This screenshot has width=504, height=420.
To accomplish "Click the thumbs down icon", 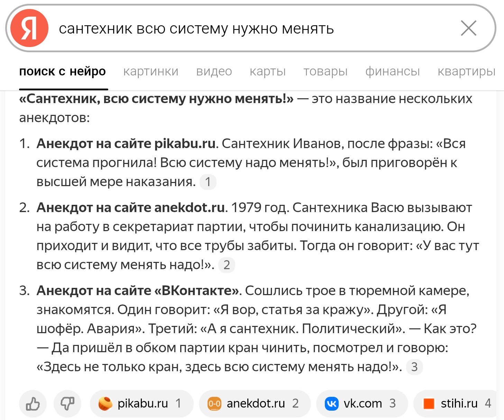I will [67, 403].
